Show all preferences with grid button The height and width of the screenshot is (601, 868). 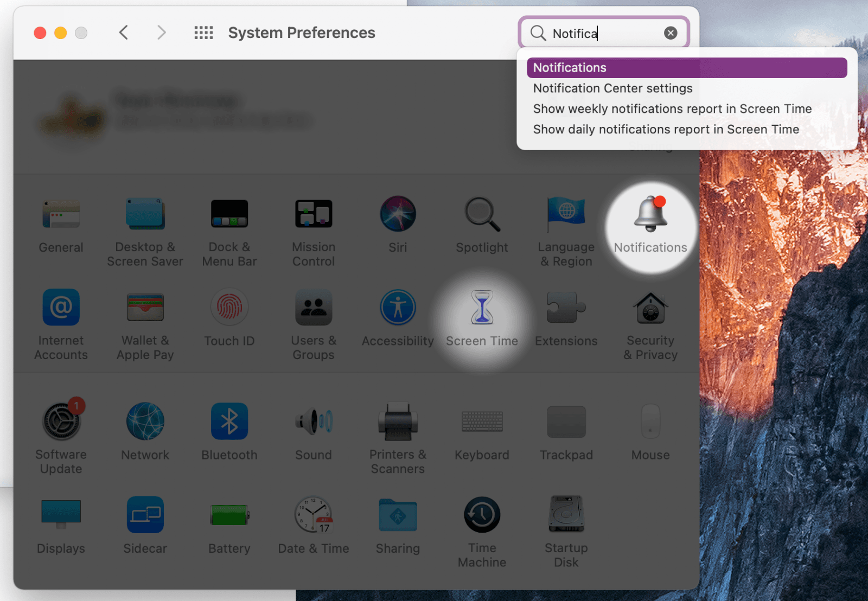(x=203, y=33)
